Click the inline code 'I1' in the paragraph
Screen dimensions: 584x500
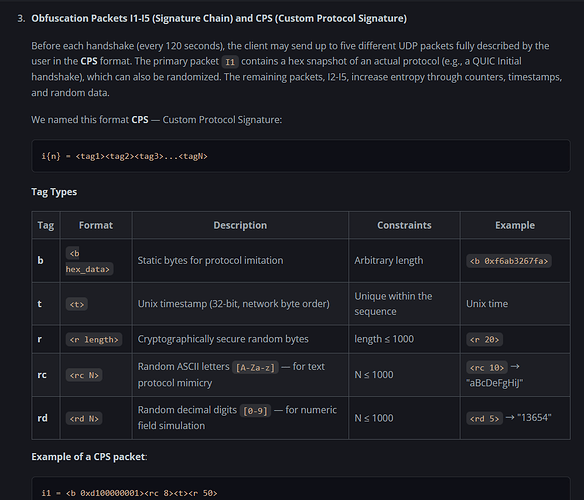[230, 62]
